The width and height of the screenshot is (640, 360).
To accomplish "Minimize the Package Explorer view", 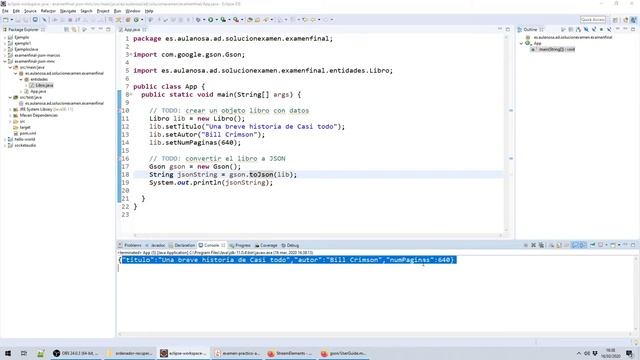I will pyautogui.click(x=100, y=29).
